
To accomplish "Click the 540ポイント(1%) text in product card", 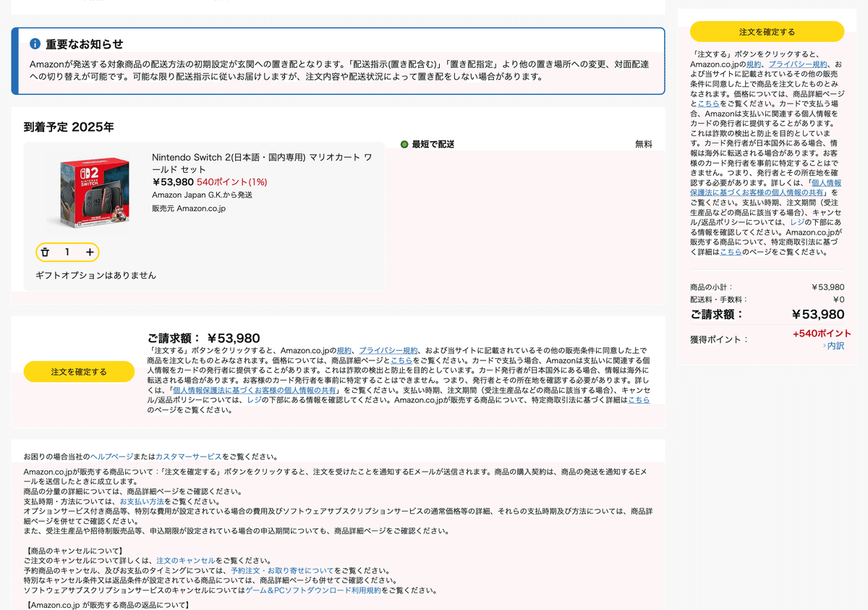I will tap(232, 182).
